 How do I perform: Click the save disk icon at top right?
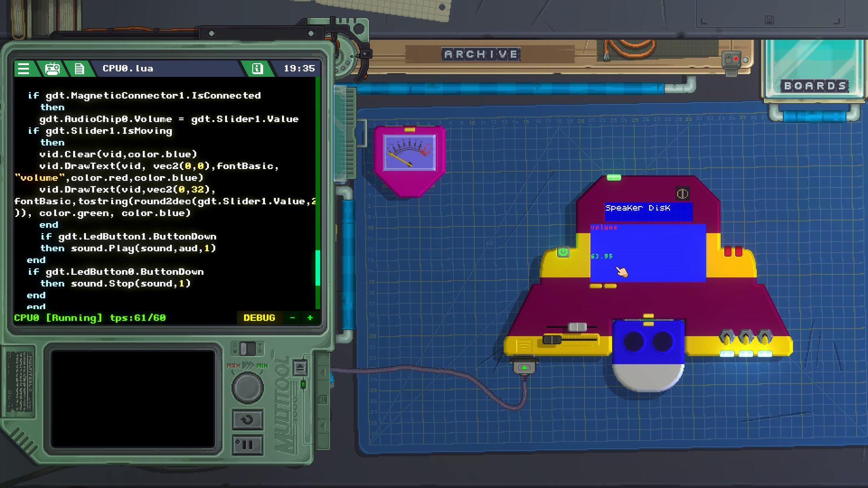(769, 20)
